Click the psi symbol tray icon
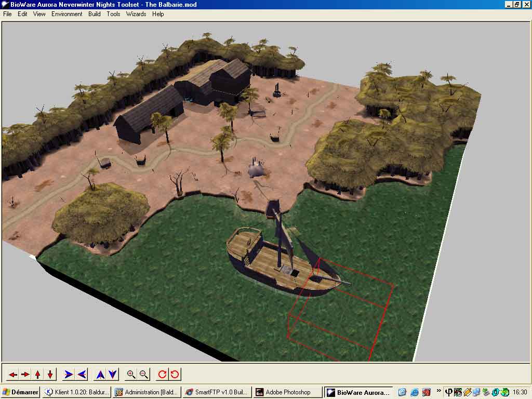The image size is (532, 399). pos(449,392)
